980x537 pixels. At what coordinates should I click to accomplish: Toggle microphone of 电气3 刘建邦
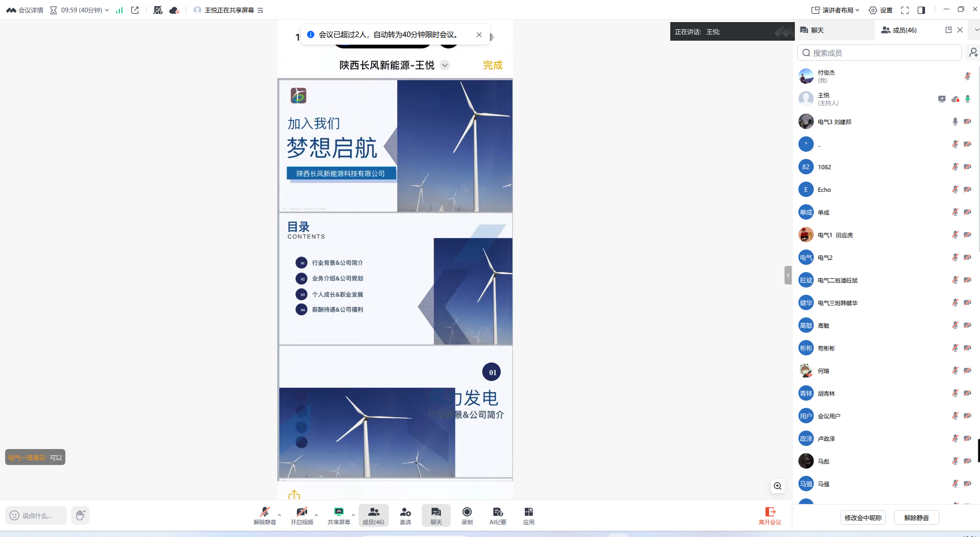[x=955, y=121]
